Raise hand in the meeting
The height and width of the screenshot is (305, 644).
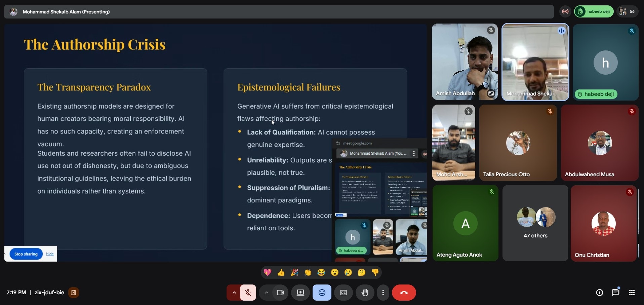(x=365, y=293)
